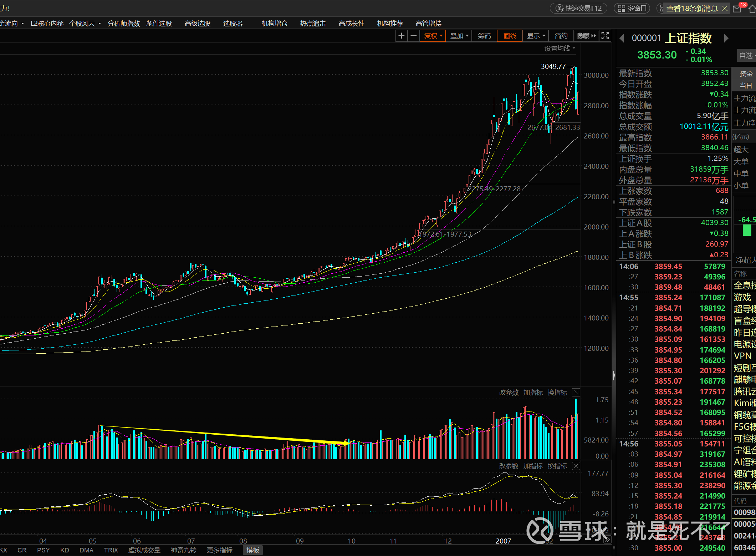Enter fullscreen chart mode icon
The width and height of the screenshot is (756, 556).
point(605,36)
